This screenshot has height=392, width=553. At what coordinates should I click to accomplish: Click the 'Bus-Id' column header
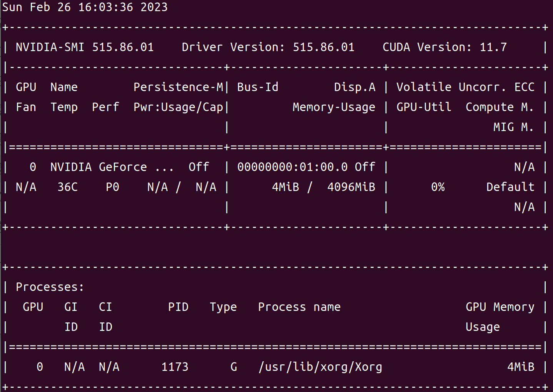pyautogui.click(x=258, y=87)
